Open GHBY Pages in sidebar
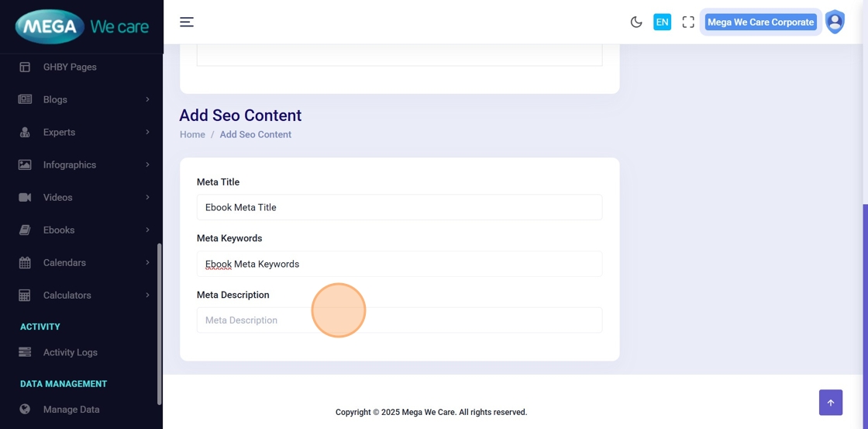The height and width of the screenshot is (429, 868). point(70,67)
